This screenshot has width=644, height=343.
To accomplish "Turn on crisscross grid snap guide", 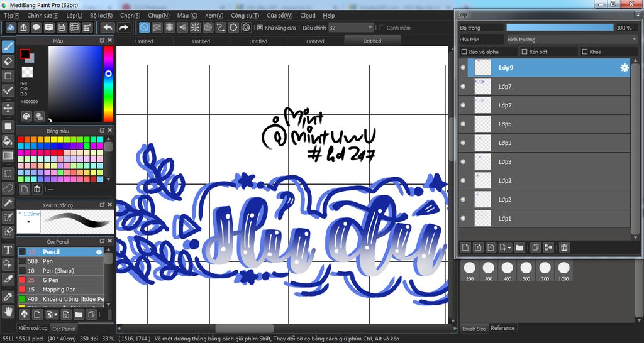I will [x=170, y=28].
